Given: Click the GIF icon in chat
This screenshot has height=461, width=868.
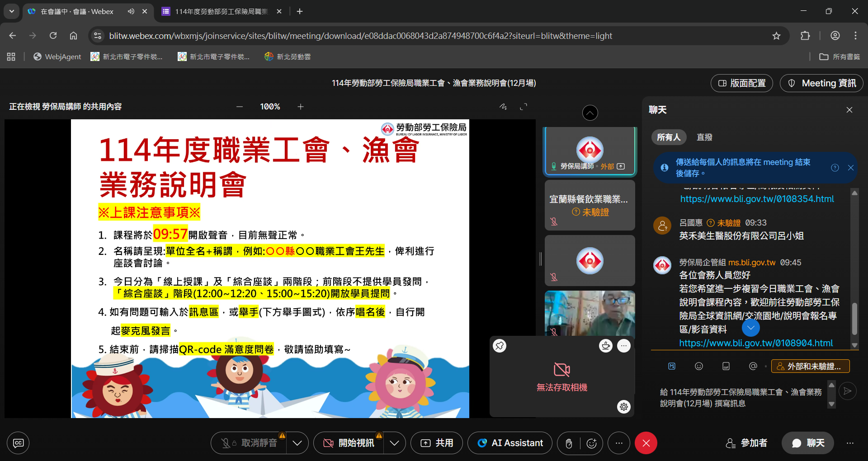Looking at the screenshot, I should pyautogui.click(x=726, y=366).
